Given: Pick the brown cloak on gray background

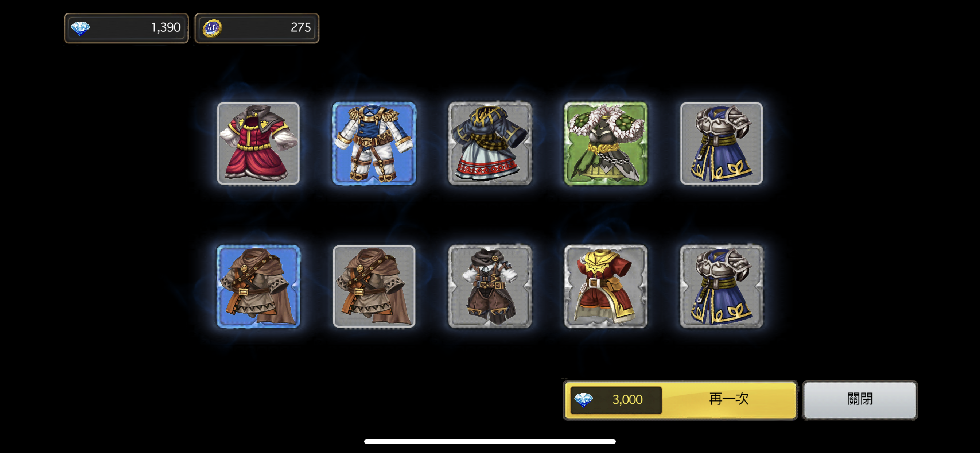Looking at the screenshot, I should click(374, 287).
